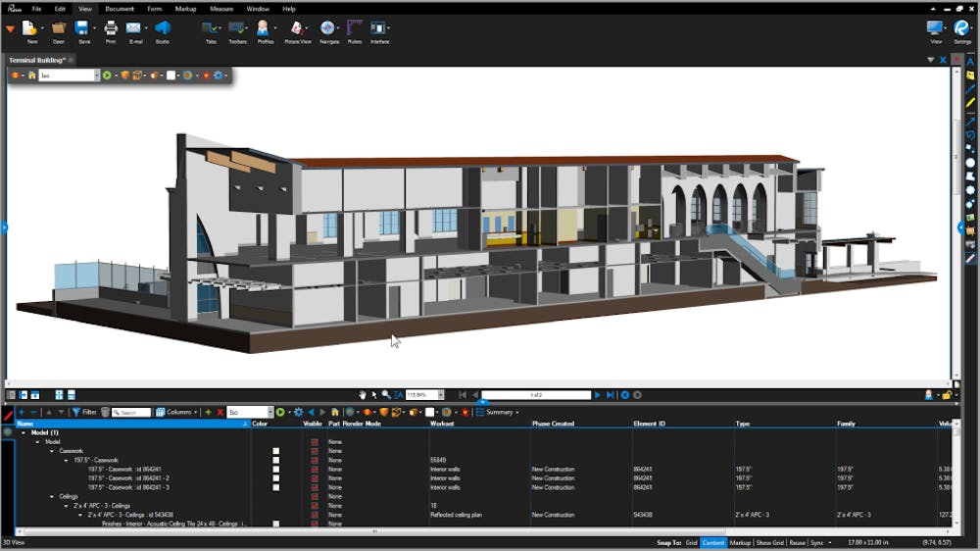The image size is (980, 551).
Task: Collapse the Casework tree node
Action: coord(52,451)
